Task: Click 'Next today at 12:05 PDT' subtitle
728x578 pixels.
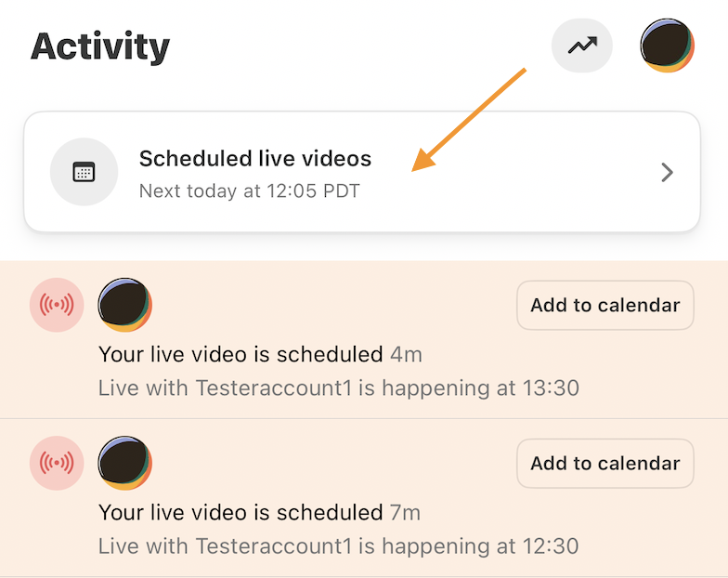Action: [x=250, y=191]
